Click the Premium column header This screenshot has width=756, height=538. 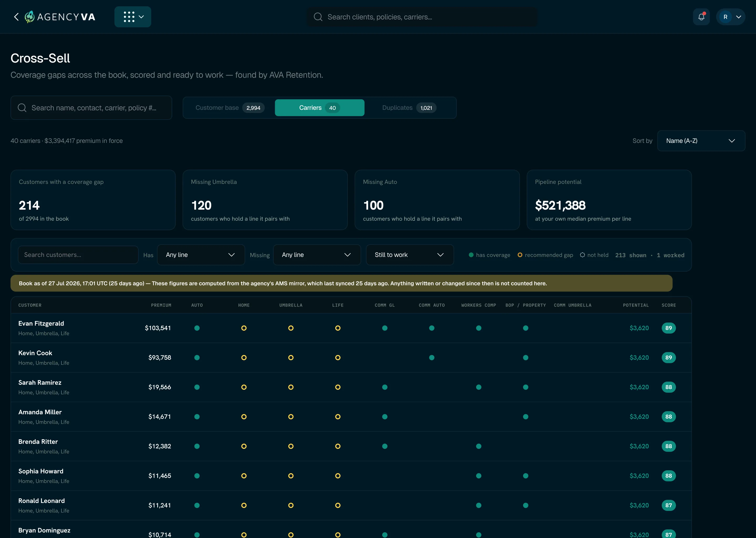pyautogui.click(x=161, y=305)
